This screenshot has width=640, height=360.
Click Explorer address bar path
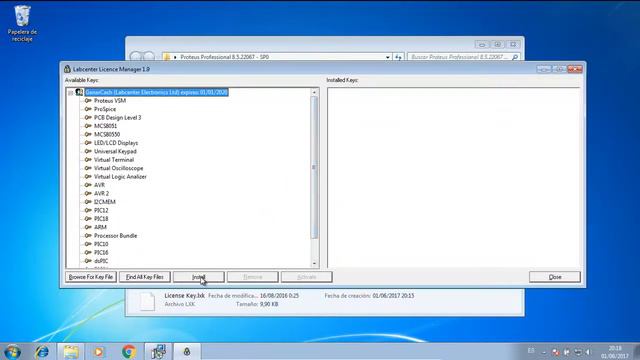click(224, 57)
